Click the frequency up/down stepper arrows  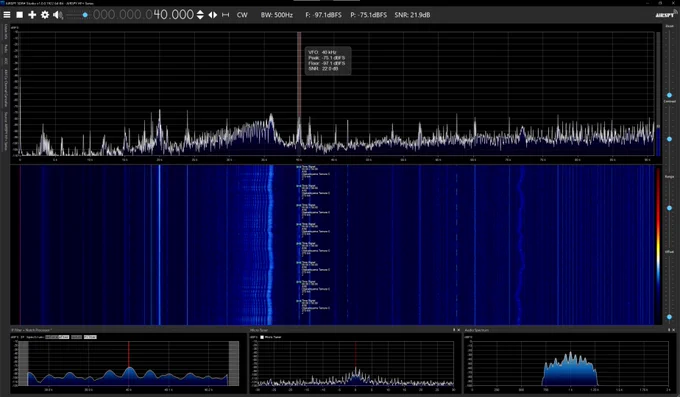[x=200, y=15]
